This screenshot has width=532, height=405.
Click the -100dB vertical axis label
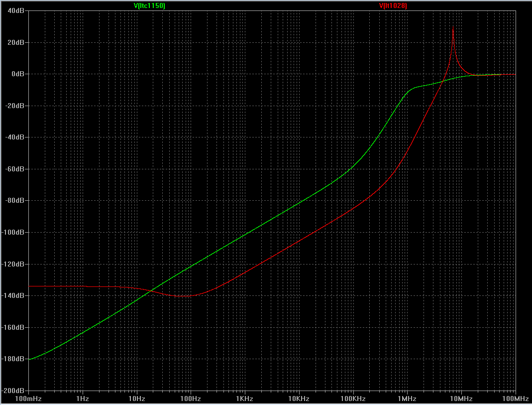13,232
